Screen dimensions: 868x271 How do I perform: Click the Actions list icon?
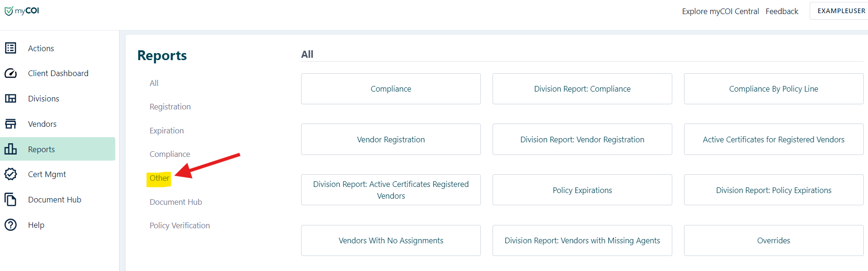[x=10, y=48]
